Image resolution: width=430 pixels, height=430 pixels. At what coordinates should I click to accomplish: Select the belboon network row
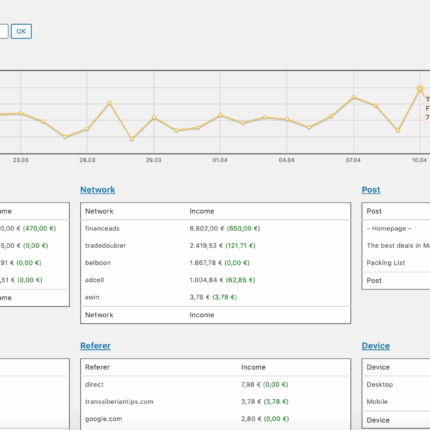click(x=215, y=263)
